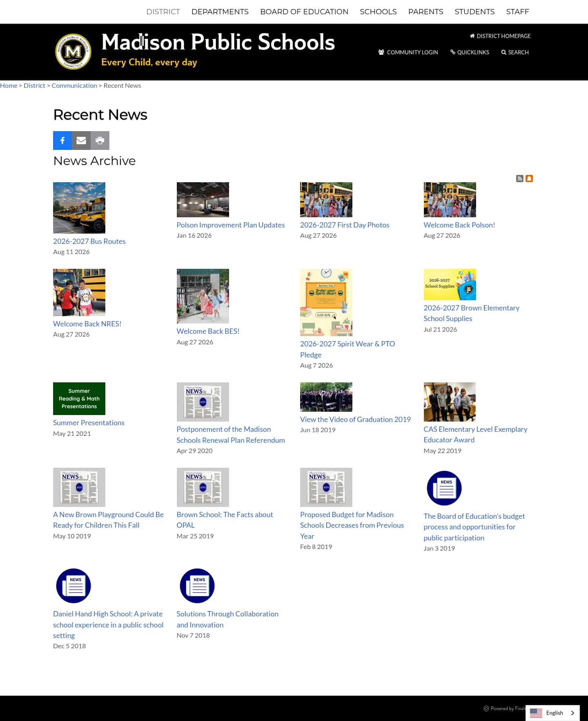Open Solutions Through Collaboration and Innovation
Image resolution: width=588 pixels, height=721 pixels.
point(227,619)
